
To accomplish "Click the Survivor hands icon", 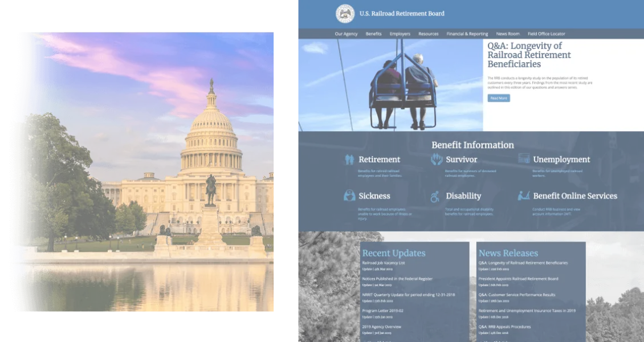I will [x=437, y=160].
